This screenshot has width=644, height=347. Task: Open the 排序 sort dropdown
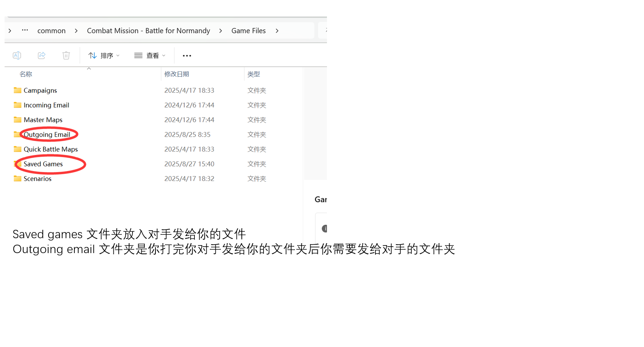tap(104, 56)
